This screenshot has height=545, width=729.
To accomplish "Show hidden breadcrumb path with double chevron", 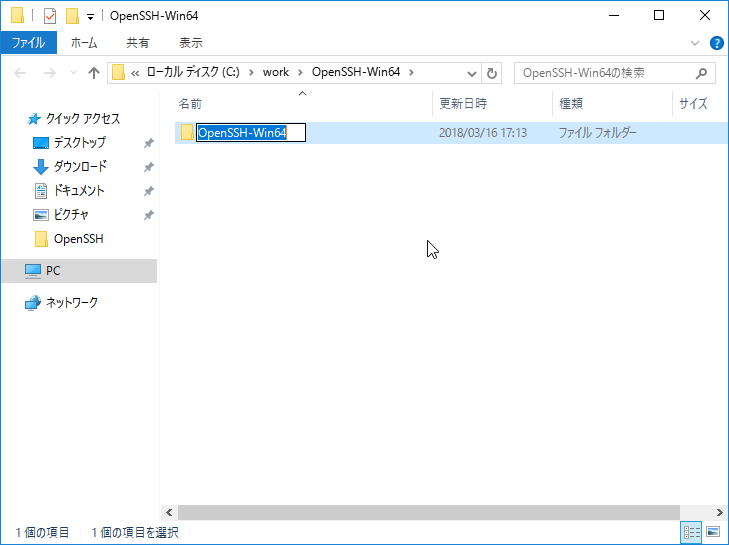I will coord(135,73).
